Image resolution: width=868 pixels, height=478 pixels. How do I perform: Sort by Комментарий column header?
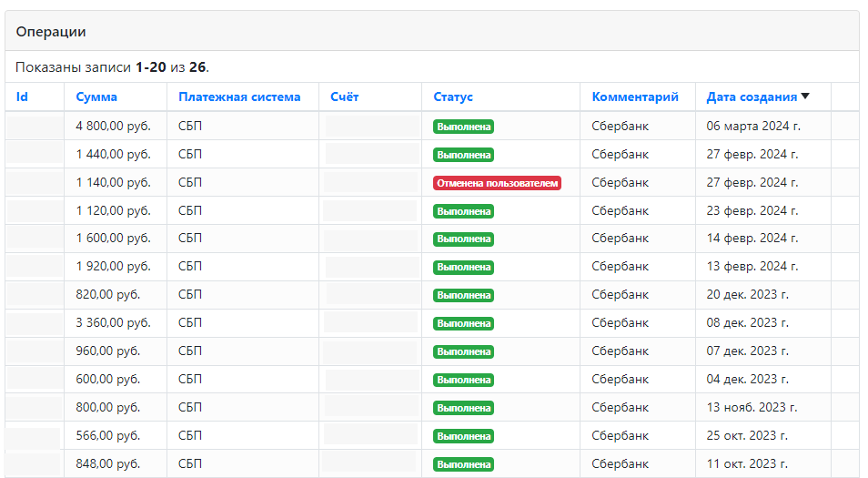click(x=635, y=97)
